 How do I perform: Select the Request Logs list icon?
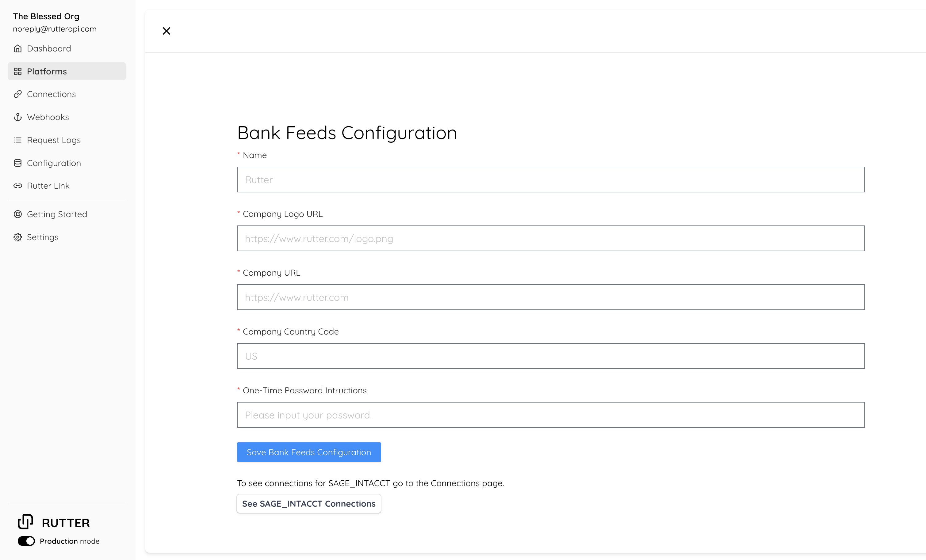pos(18,140)
